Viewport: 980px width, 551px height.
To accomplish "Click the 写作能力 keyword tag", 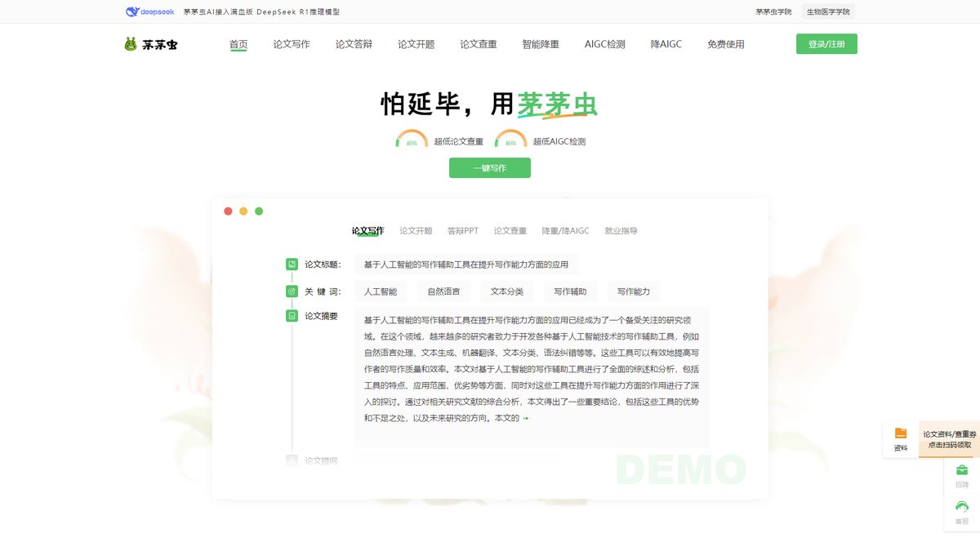I will point(634,291).
